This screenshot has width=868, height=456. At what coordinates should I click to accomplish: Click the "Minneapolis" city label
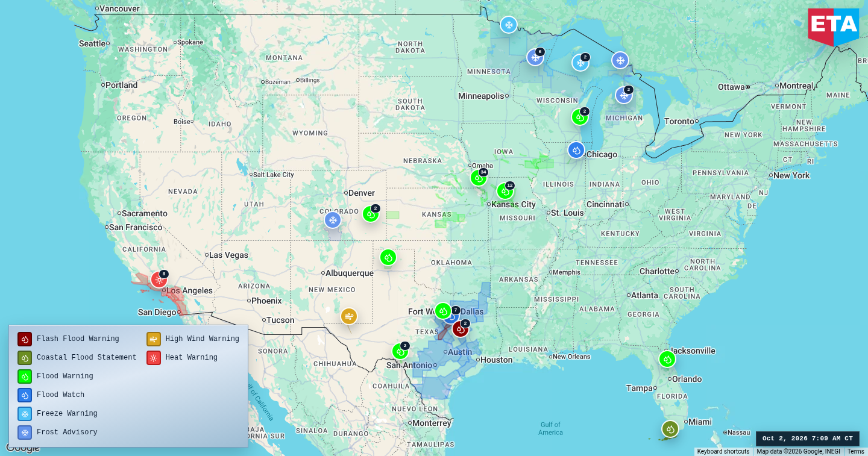pyautogui.click(x=481, y=96)
